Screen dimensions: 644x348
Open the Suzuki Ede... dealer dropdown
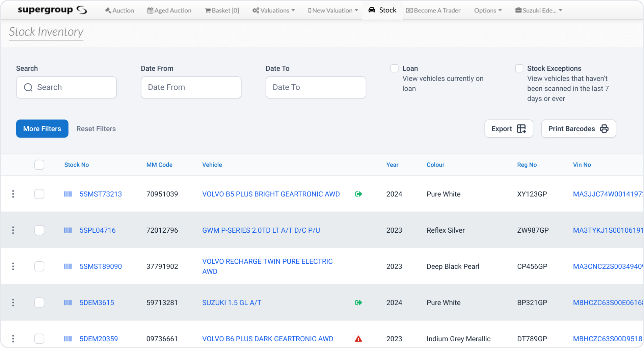click(x=539, y=10)
